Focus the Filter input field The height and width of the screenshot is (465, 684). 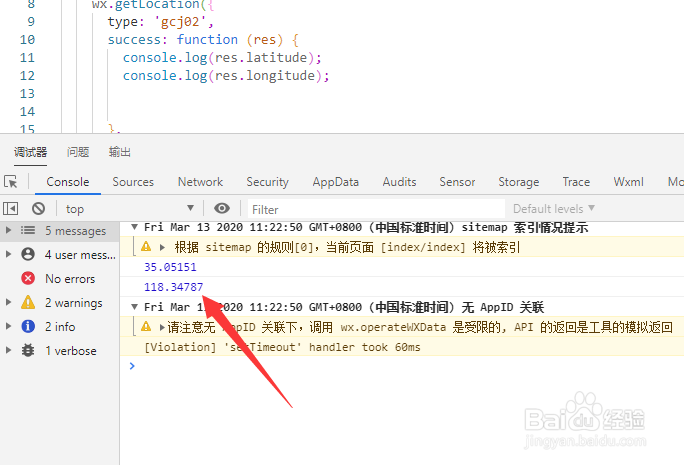376,209
